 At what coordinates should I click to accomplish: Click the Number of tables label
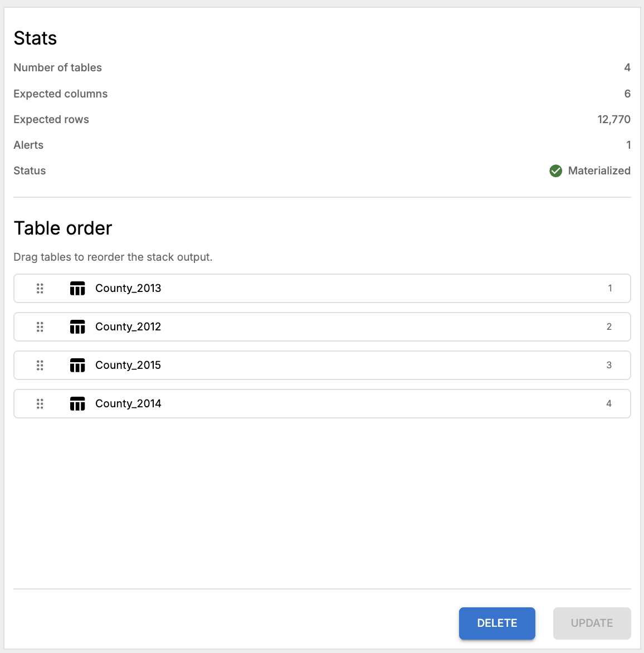click(x=57, y=67)
